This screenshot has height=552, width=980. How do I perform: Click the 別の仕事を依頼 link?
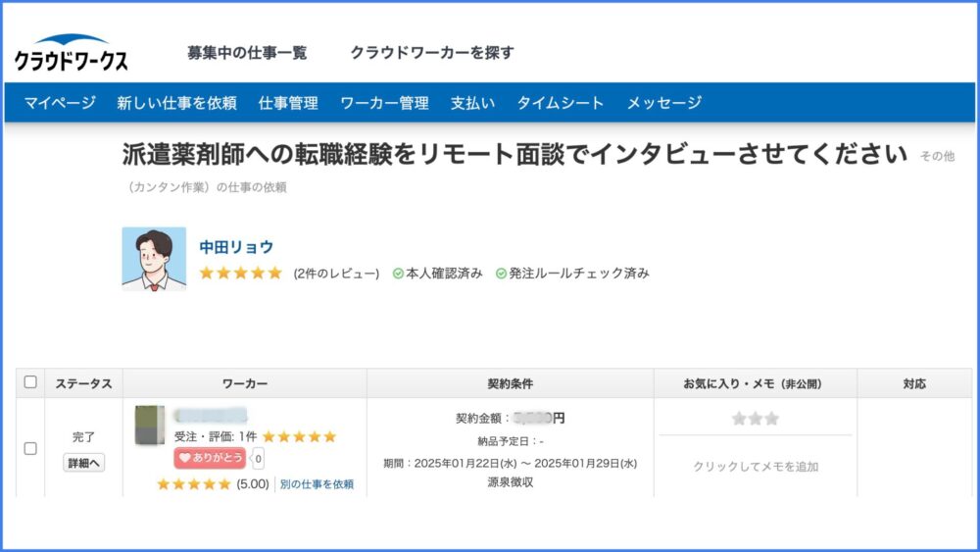[x=317, y=484]
